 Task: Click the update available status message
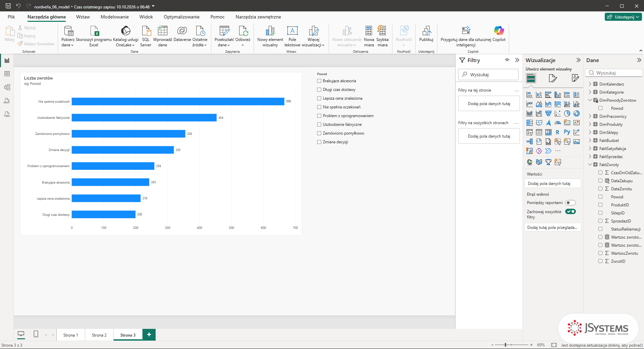[602, 345]
